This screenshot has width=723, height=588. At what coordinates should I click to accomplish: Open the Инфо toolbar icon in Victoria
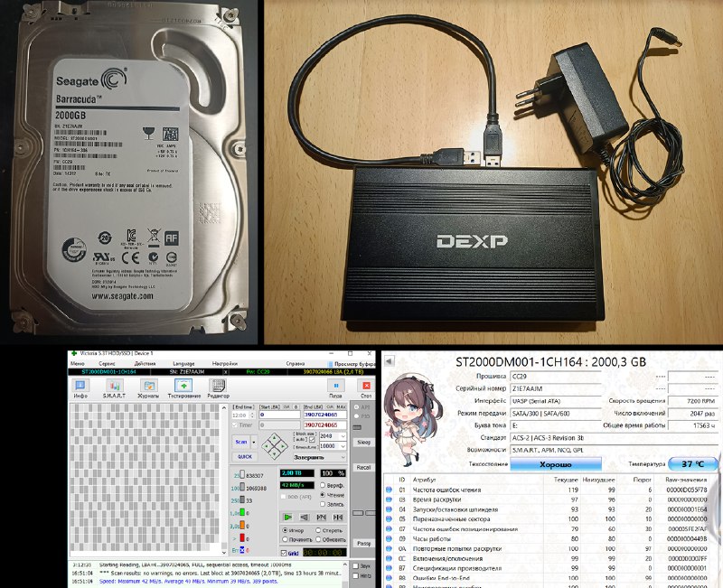click(x=80, y=386)
